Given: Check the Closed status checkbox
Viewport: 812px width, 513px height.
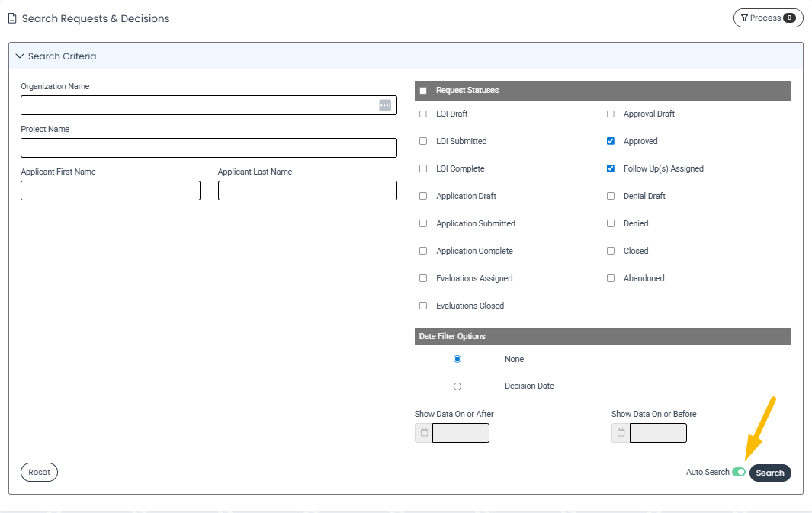Looking at the screenshot, I should click(x=611, y=251).
